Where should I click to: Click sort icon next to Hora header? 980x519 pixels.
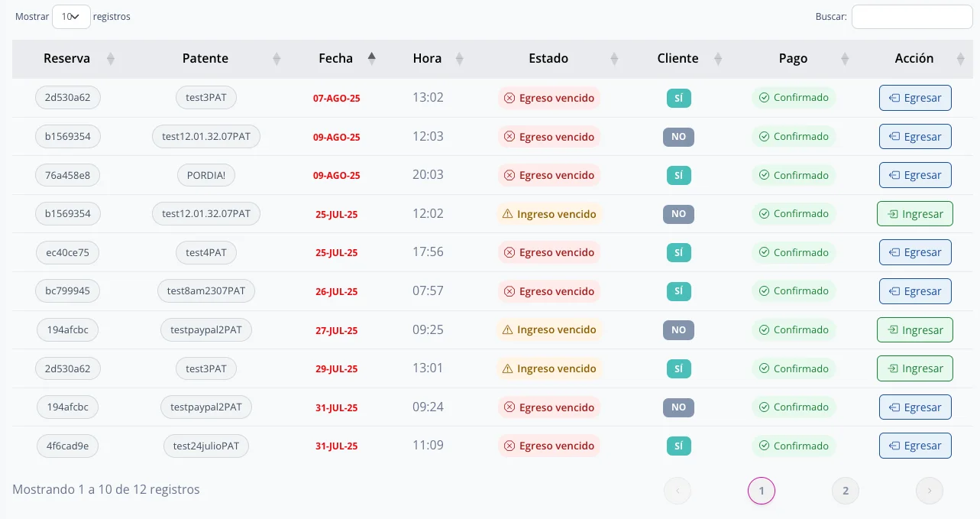[459, 59]
